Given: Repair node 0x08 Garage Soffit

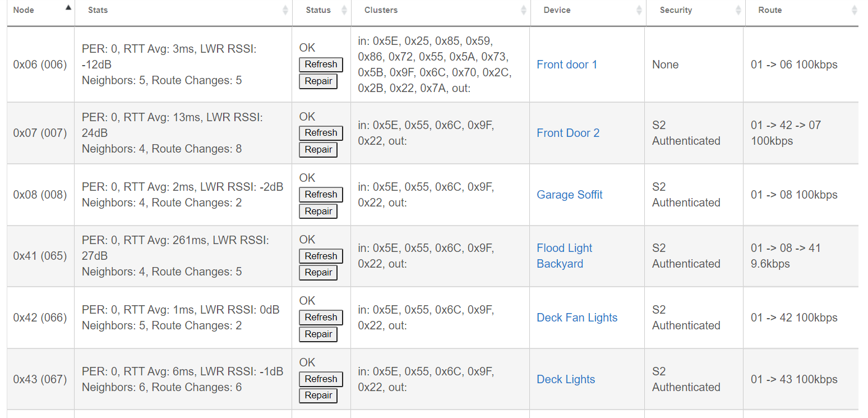Looking at the screenshot, I should click(318, 212).
